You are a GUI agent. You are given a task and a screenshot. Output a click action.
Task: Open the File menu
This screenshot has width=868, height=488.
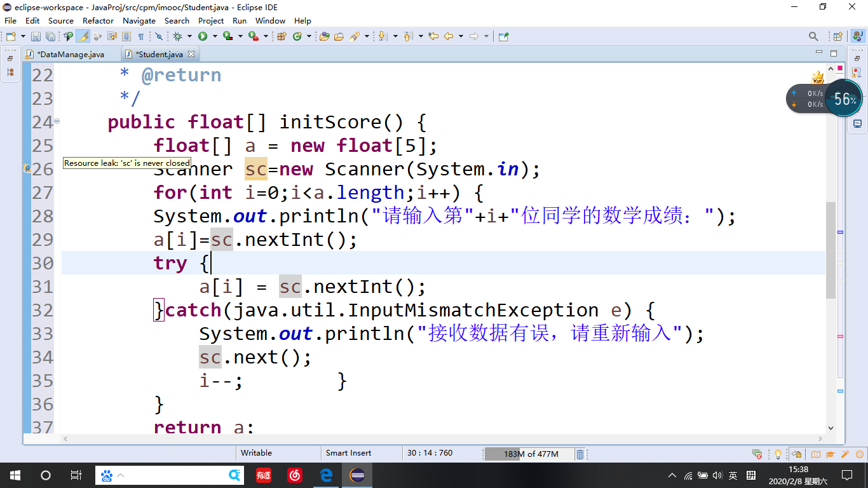(x=10, y=20)
